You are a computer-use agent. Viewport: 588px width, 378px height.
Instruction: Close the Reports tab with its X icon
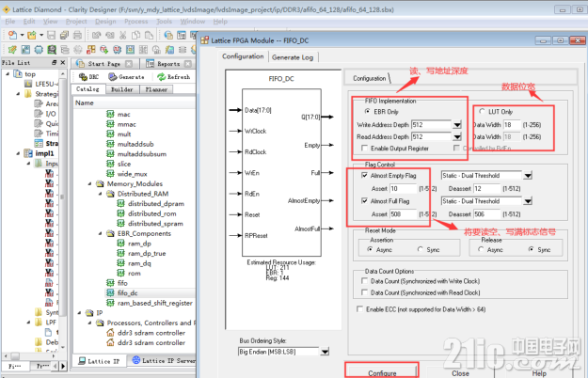[188, 64]
